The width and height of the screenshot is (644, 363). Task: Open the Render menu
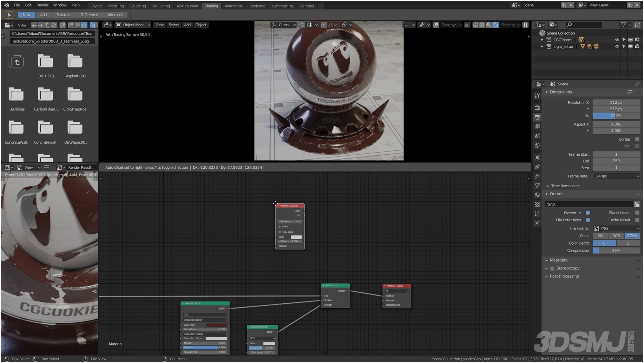coord(42,5)
